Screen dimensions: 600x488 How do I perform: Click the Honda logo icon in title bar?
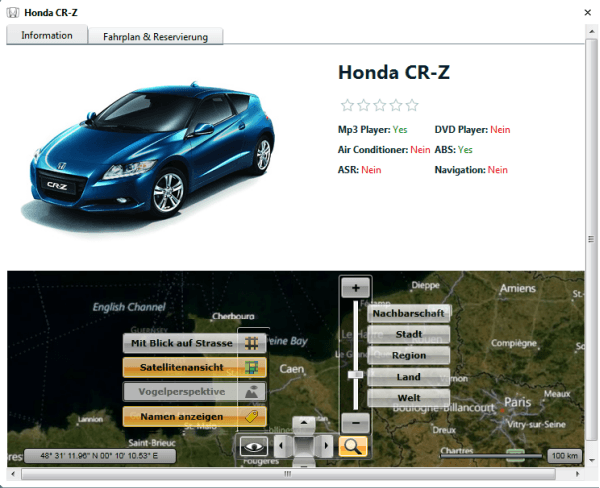[13, 13]
